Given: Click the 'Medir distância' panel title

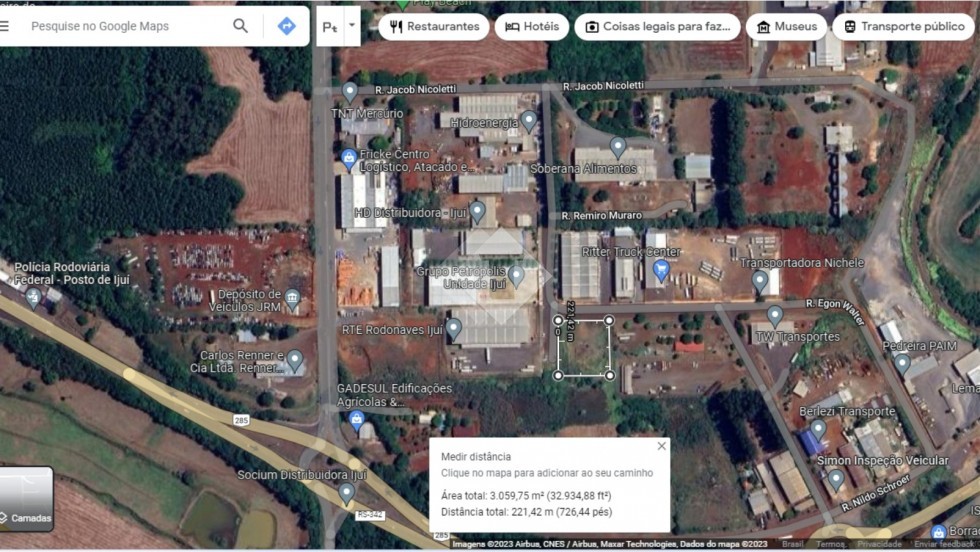Looking at the screenshot, I should (x=476, y=457).
